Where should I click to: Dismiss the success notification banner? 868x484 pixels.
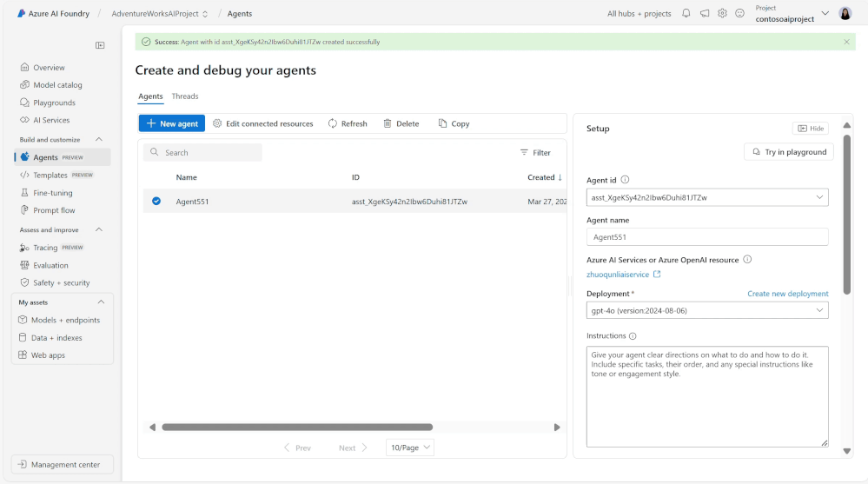(846, 42)
